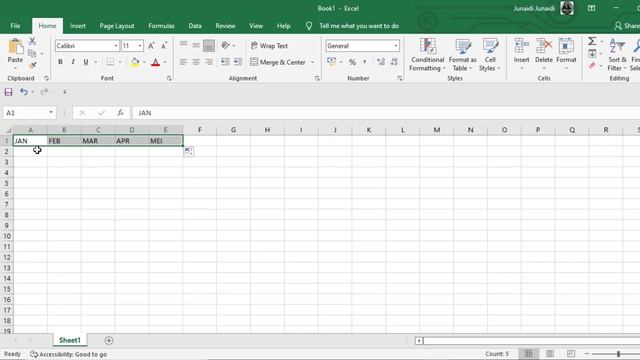Apply Comma style
This screenshot has height=360, width=640.
coord(364,62)
